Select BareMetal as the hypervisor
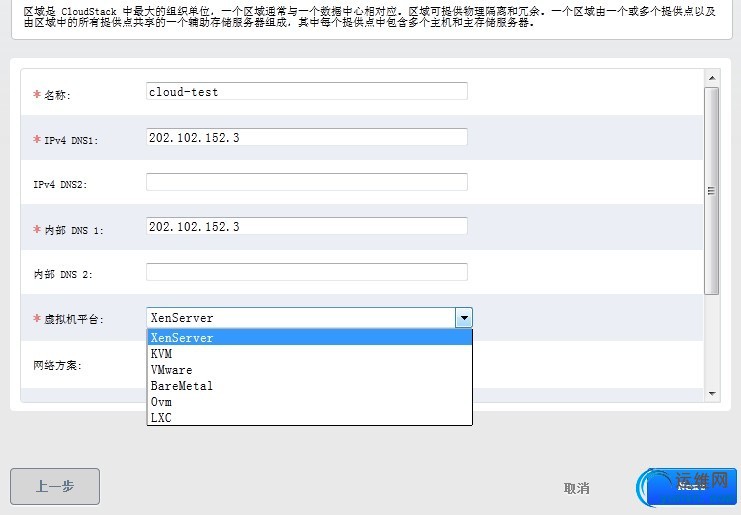 [310, 386]
